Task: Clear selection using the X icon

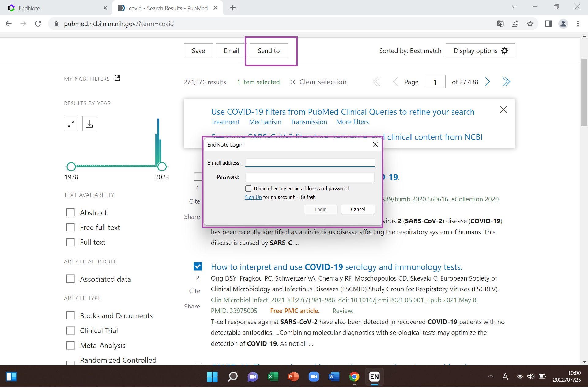Action: click(x=292, y=82)
